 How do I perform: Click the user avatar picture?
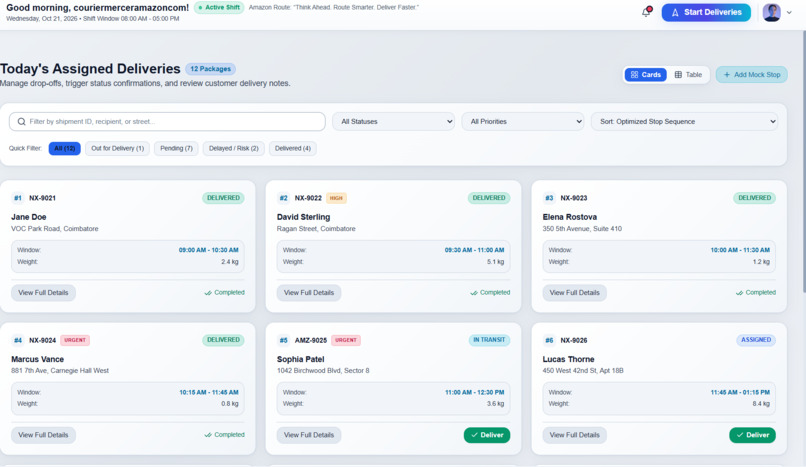click(772, 12)
